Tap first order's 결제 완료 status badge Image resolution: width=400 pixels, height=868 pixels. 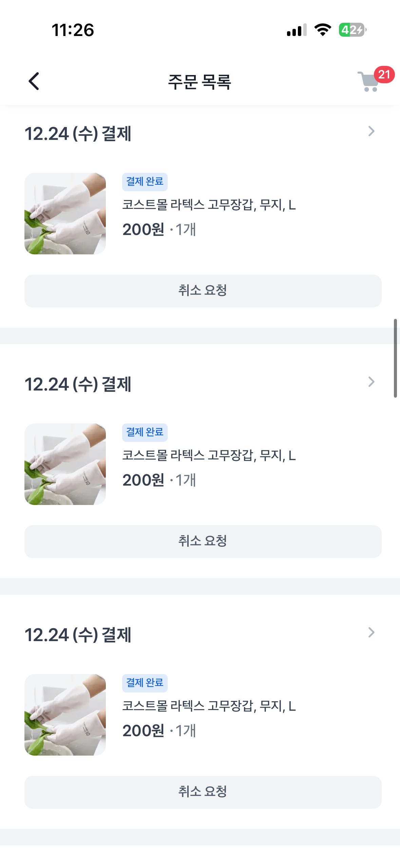pyautogui.click(x=145, y=182)
